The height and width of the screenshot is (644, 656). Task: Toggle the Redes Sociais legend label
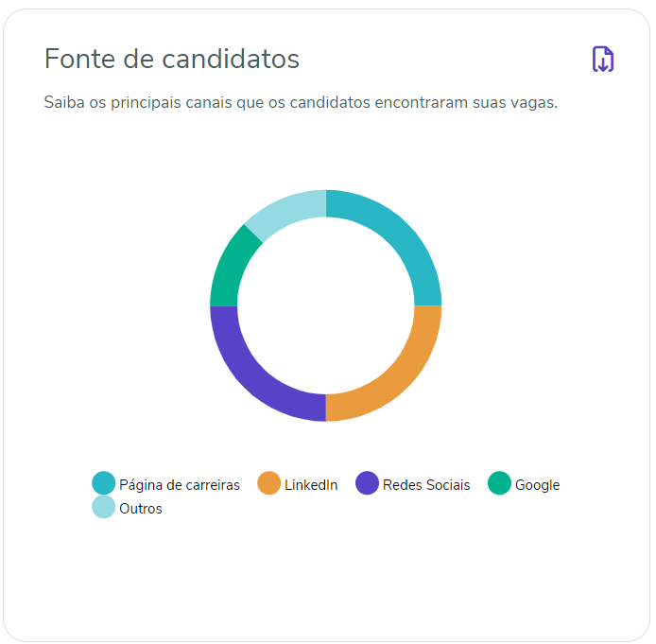(426, 485)
